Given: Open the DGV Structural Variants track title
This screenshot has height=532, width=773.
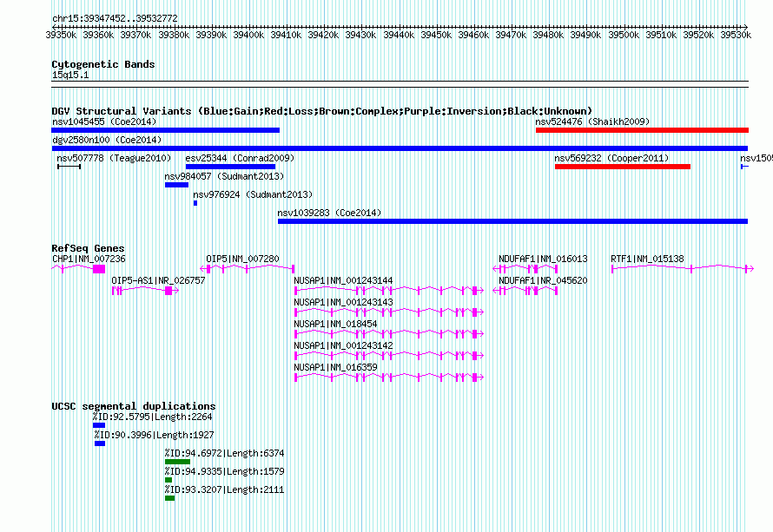Looking at the screenshot, I should [x=322, y=111].
